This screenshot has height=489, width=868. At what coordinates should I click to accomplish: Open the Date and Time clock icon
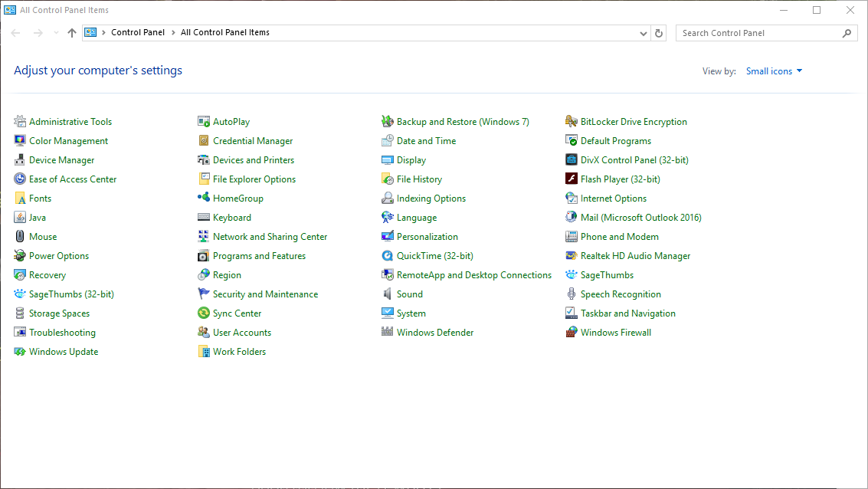(x=388, y=141)
